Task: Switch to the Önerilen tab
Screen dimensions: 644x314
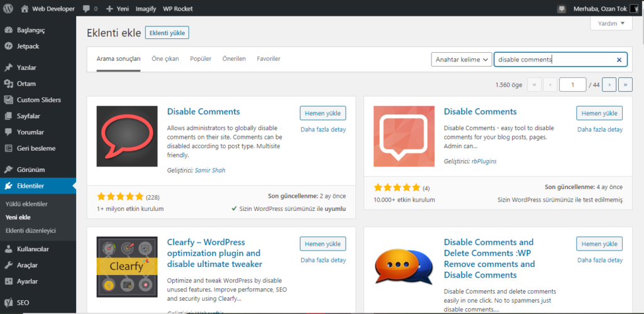Action: pos(234,59)
